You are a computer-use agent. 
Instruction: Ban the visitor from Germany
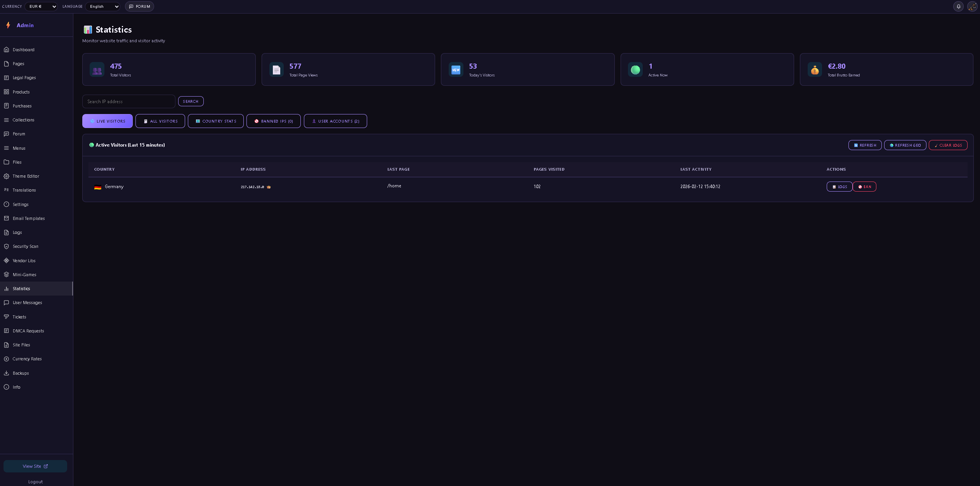click(864, 187)
